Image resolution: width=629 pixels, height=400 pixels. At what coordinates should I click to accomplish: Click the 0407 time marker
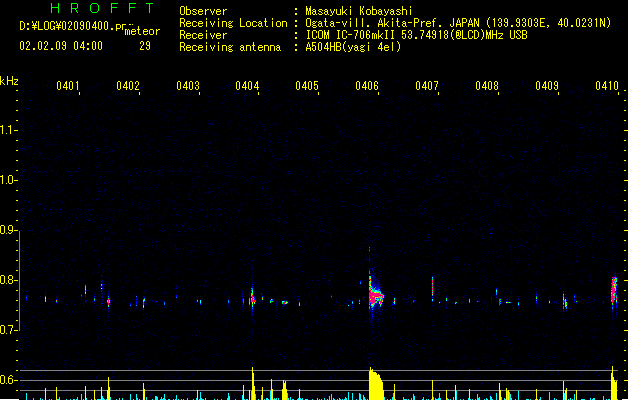[427, 86]
